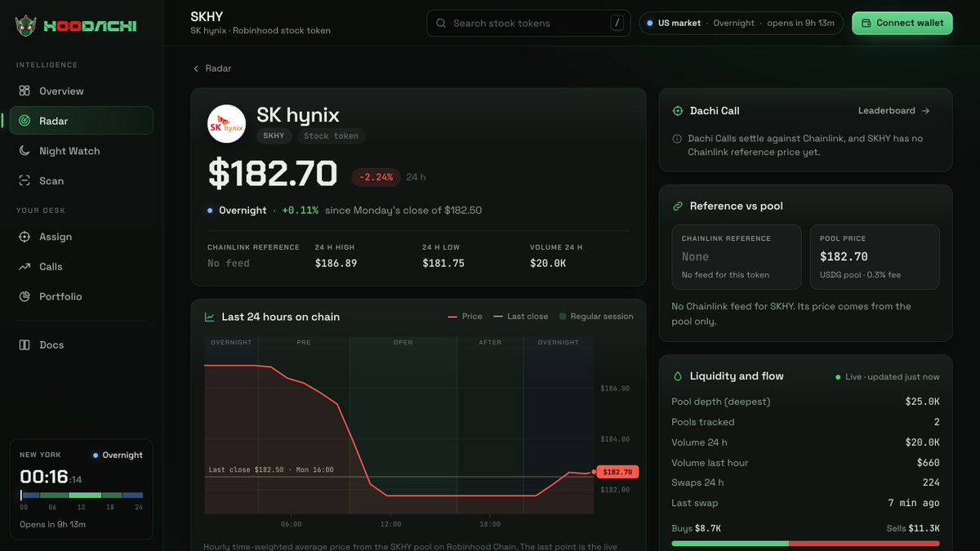Click the info icon beside Dachi Calls note
Screen dimensions: 980x551
[x=677, y=139]
